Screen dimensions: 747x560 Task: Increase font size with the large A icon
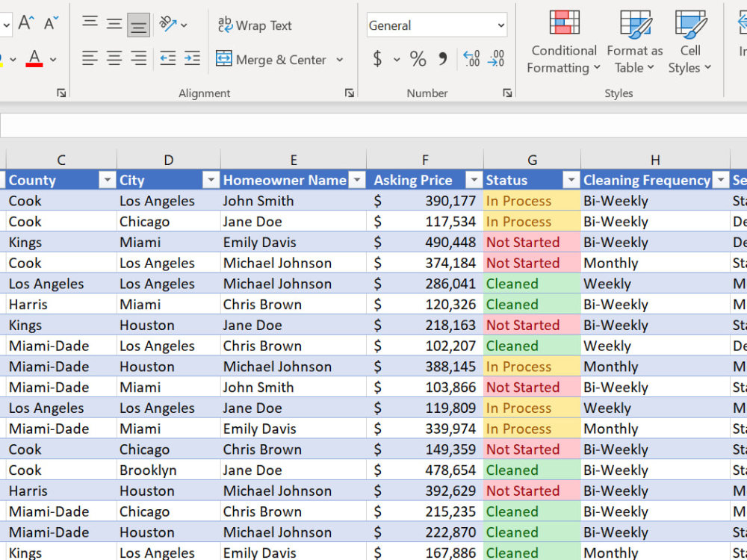pyautogui.click(x=25, y=23)
